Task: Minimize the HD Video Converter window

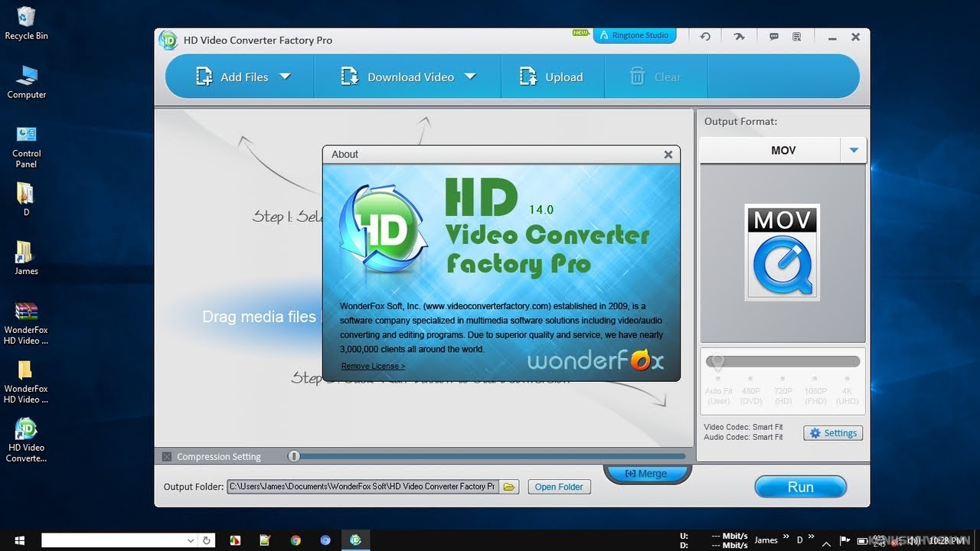Action: (x=832, y=37)
